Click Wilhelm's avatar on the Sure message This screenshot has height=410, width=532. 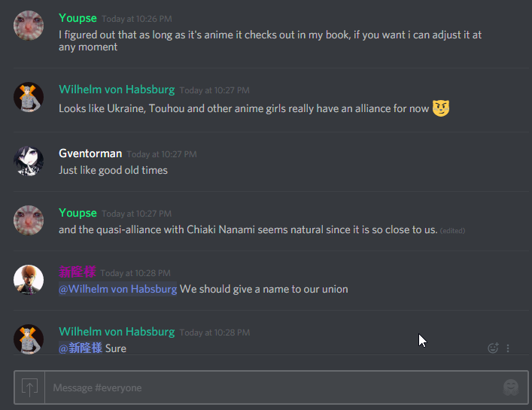coord(29,339)
